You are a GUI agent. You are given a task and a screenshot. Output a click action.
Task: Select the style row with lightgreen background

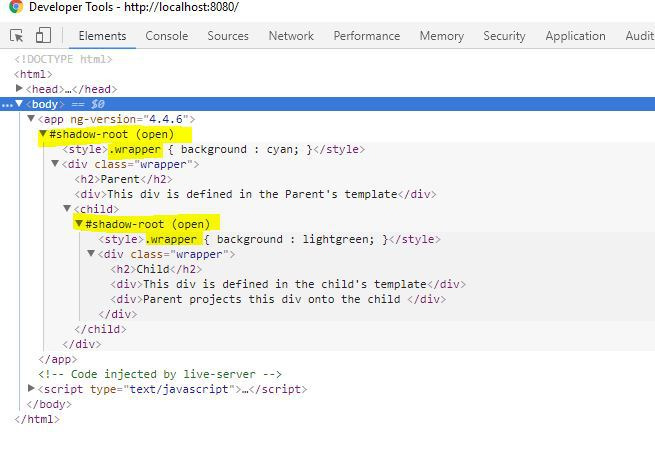[269, 239]
